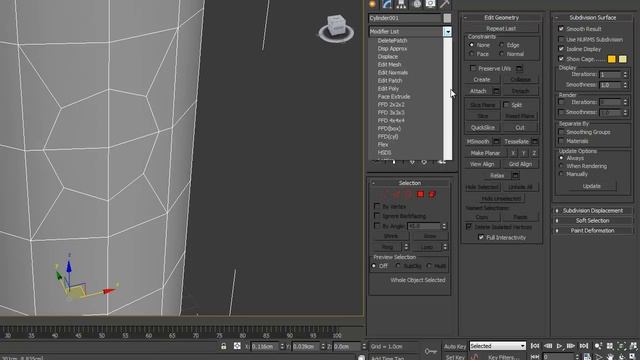Open the second cage color swatch

622,59
